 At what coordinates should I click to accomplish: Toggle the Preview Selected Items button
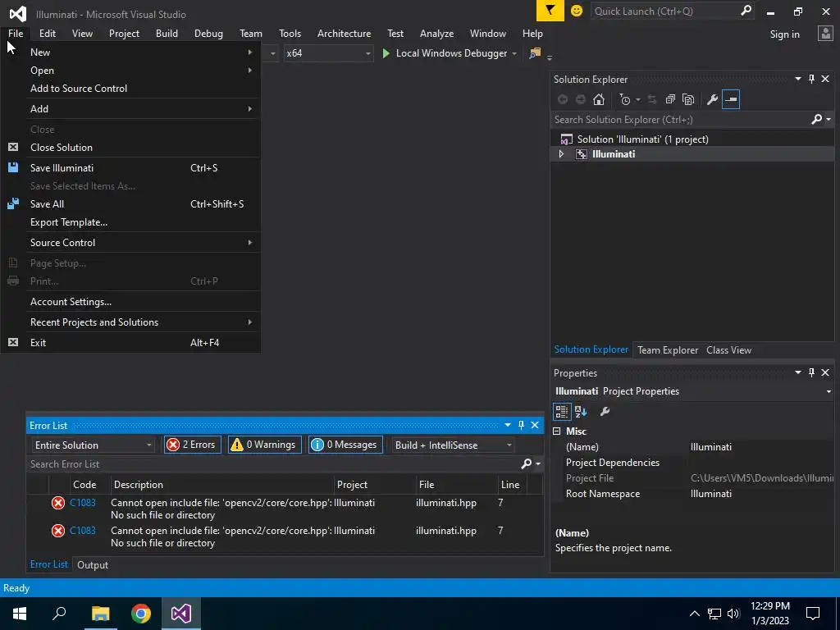(731, 99)
